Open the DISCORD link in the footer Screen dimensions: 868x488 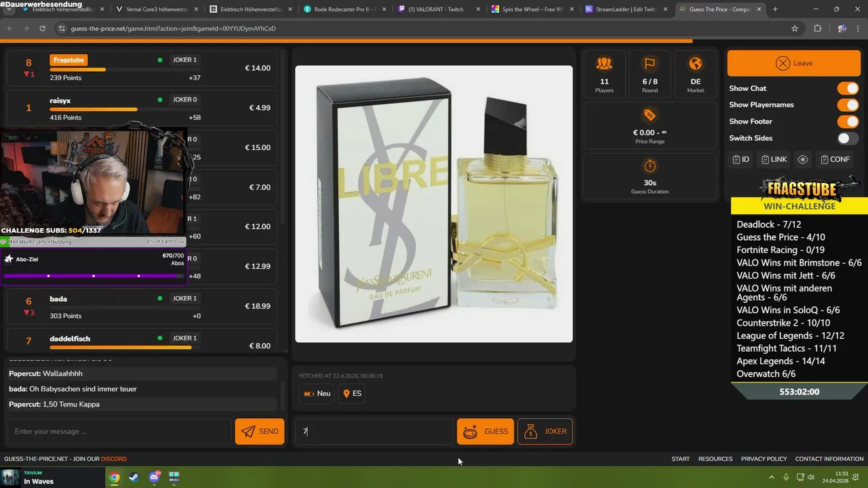[x=114, y=459]
